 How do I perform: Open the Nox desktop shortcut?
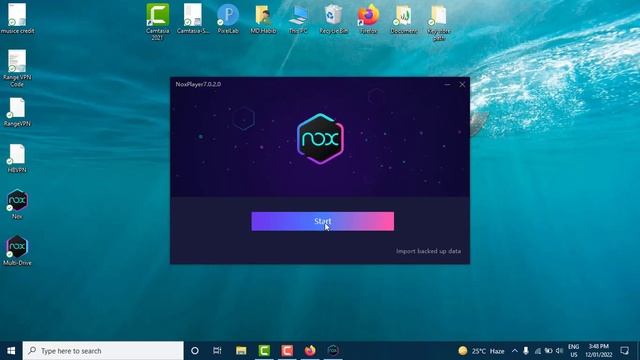[17, 204]
